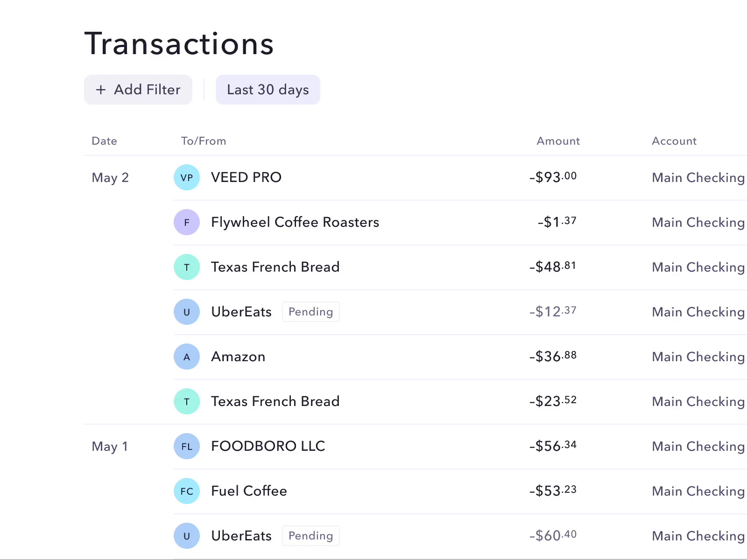Select the Flywheel Coffee Roasters circle icon
This screenshot has width=747, height=560.
pyautogui.click(x=187, y=222)
